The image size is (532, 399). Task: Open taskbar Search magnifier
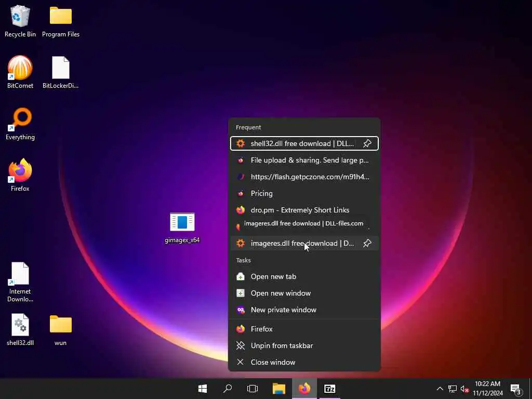(228, 389)
